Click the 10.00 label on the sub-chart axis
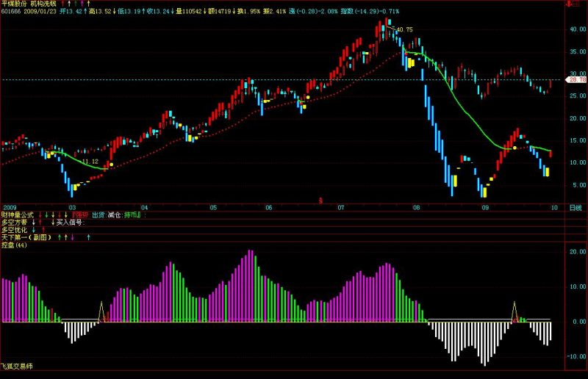Image resolution: width=588 pixels, height=379 pixels. coord(578,286)
